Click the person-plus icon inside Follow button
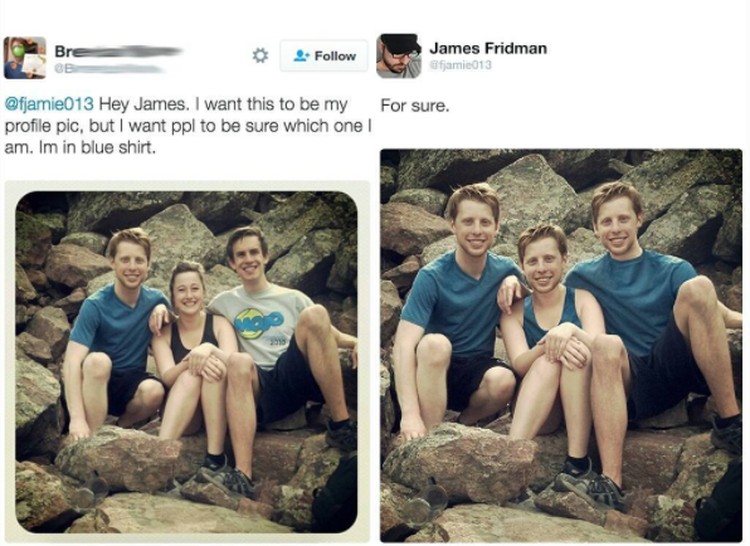The width and height of the screenshot is (750, 546). pos(301,56)
